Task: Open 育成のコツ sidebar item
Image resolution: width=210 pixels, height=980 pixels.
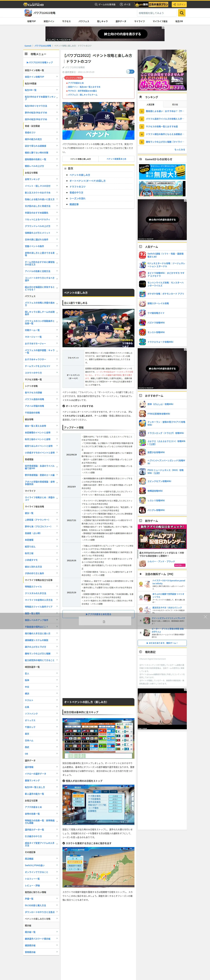Action: pyautogui.click(x=41, y=132)
